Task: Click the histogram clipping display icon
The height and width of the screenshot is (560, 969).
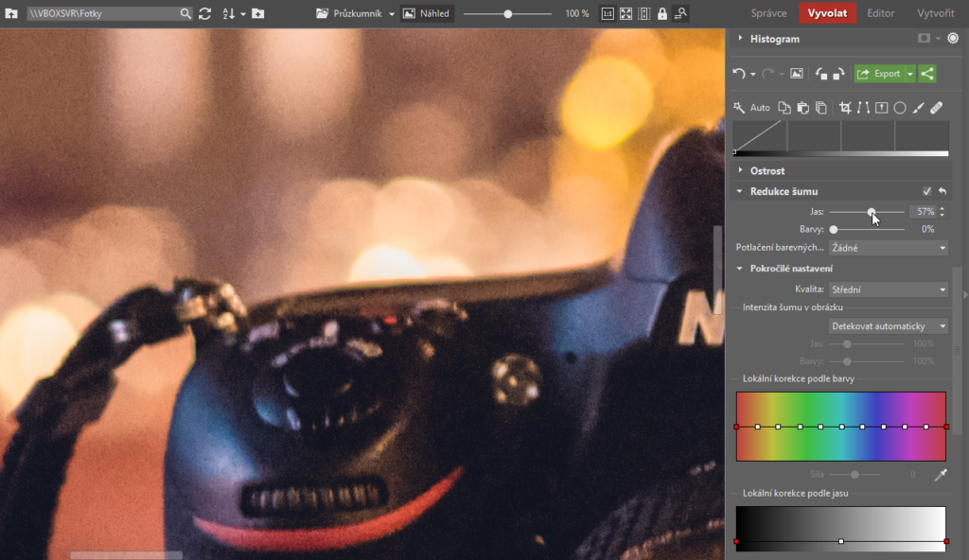Action: point(924,39)
